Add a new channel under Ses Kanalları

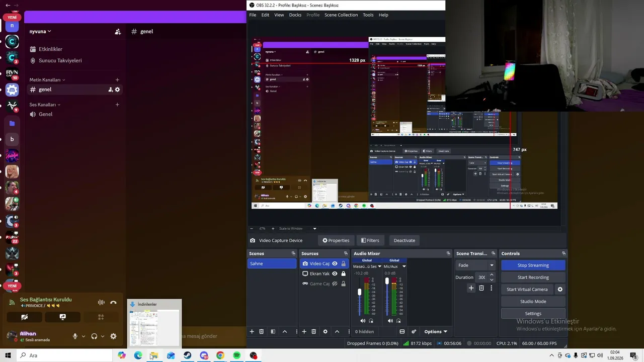tap(117, 105)
